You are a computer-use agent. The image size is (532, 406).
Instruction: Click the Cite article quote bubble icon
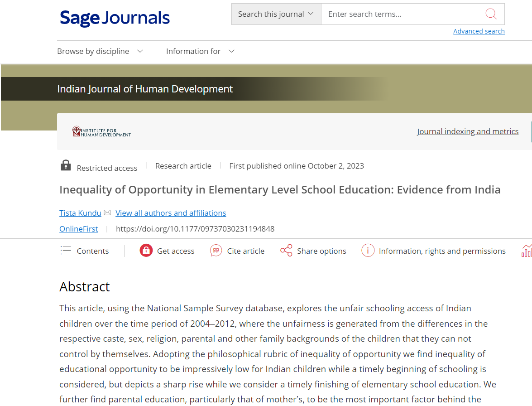pyautogui.click(x=216, y=251)
